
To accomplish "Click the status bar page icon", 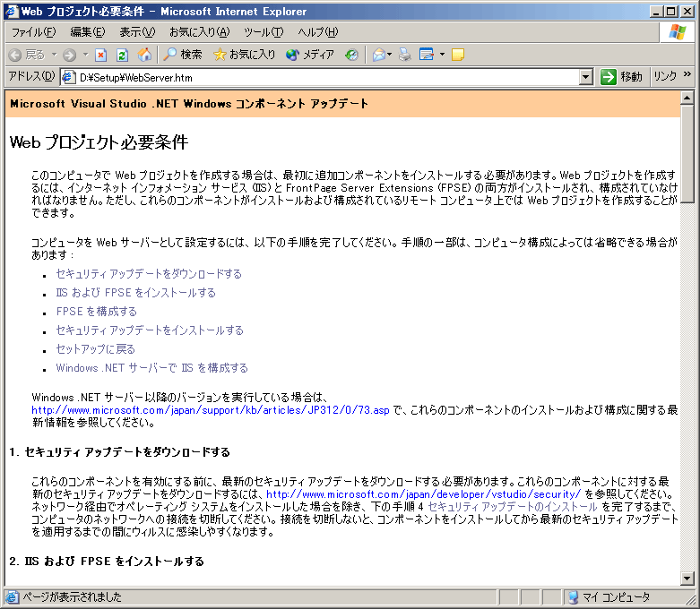I will [x=12, y=596].
